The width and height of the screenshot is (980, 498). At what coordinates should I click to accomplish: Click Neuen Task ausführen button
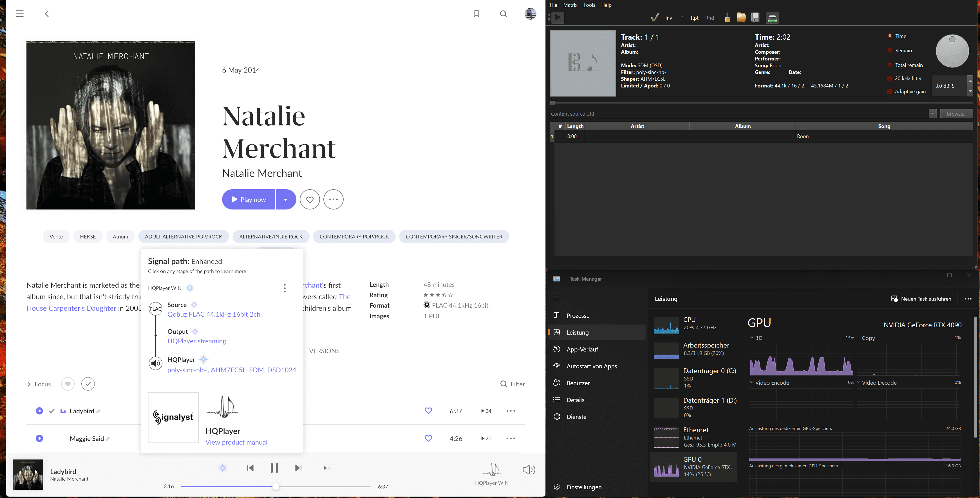pos(921,299)
